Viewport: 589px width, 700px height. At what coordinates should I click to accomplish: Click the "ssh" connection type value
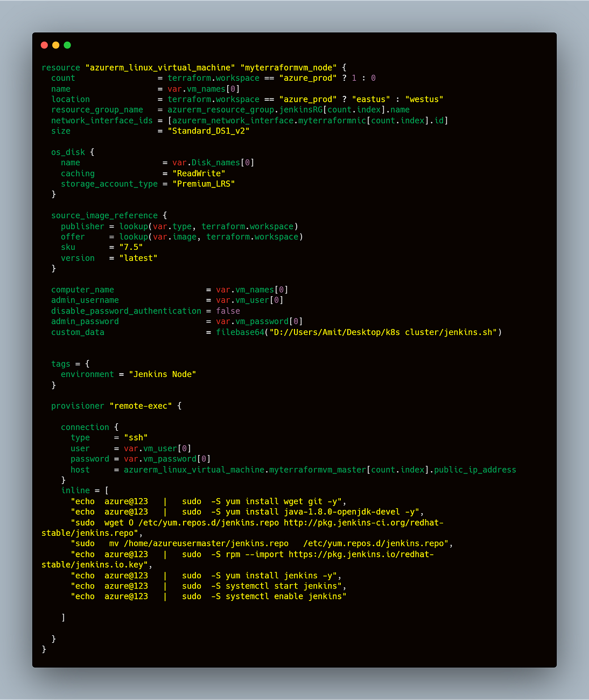(x=136, y=438)
